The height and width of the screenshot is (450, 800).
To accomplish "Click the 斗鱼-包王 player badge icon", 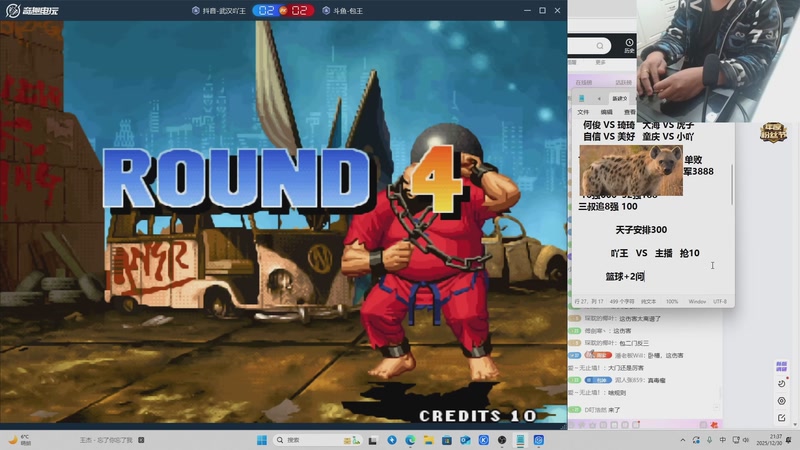I will coord(326,10).
